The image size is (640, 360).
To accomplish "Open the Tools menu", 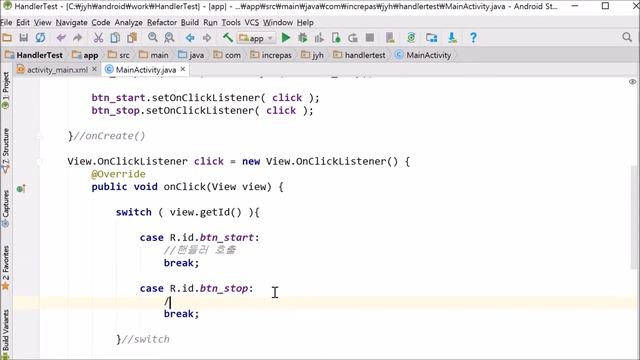I will point(231,22).
